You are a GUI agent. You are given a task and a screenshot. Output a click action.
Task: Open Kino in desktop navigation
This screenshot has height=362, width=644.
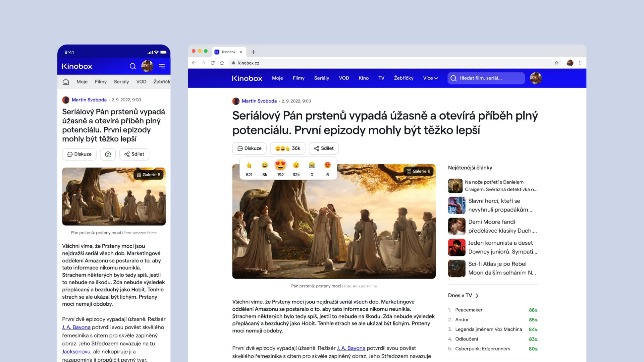(364, 78)
